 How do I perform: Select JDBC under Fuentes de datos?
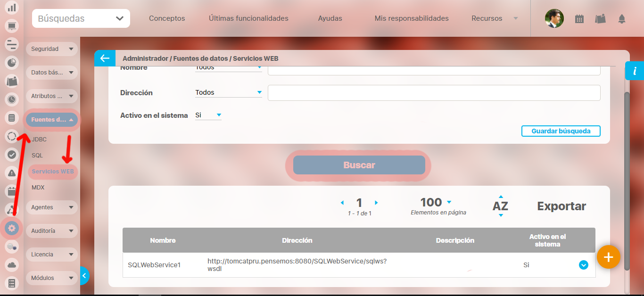39,140
